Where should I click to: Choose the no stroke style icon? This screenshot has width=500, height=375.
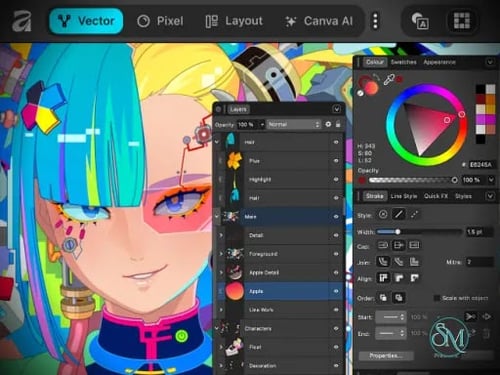click(x=383, y=214)
